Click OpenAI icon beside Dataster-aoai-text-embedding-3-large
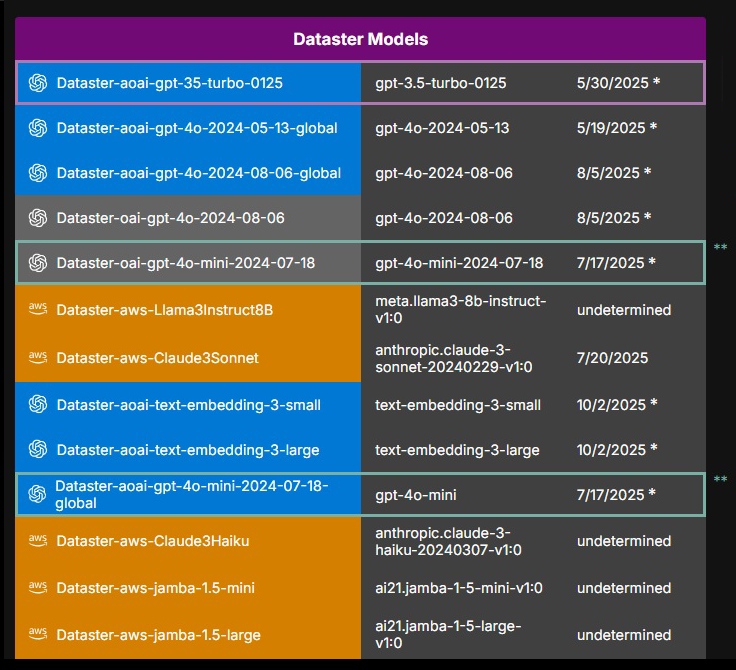This screenshot has height=670, width=736. (38, 449)
